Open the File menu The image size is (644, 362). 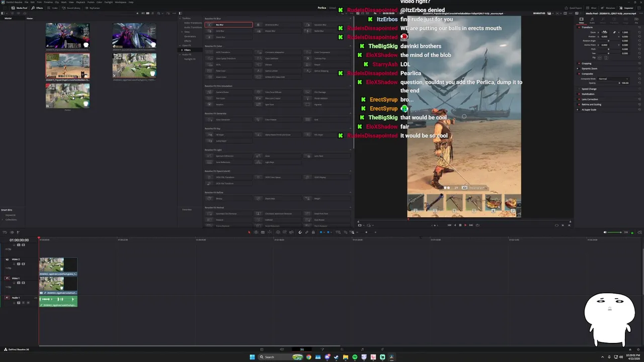tap(26, 2)
